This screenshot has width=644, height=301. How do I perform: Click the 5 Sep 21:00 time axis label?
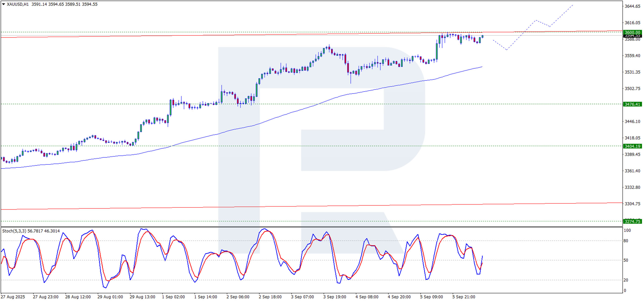[464, 297]
